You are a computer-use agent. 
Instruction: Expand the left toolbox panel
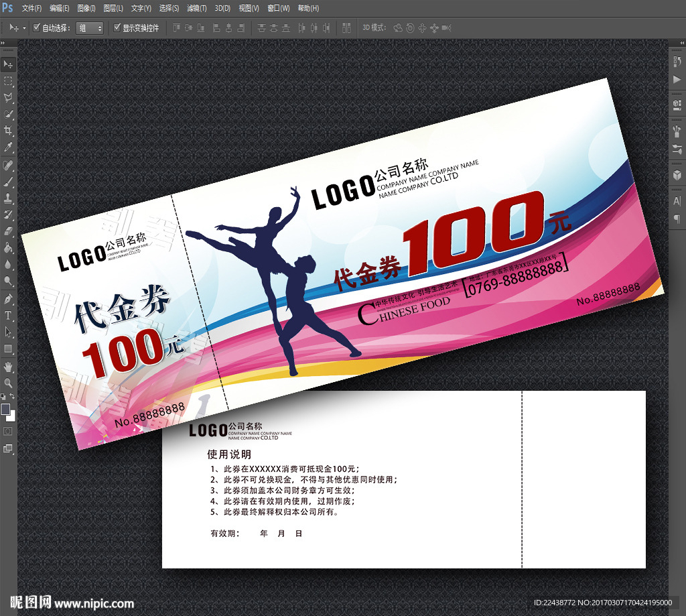click(x=3, y=42)
